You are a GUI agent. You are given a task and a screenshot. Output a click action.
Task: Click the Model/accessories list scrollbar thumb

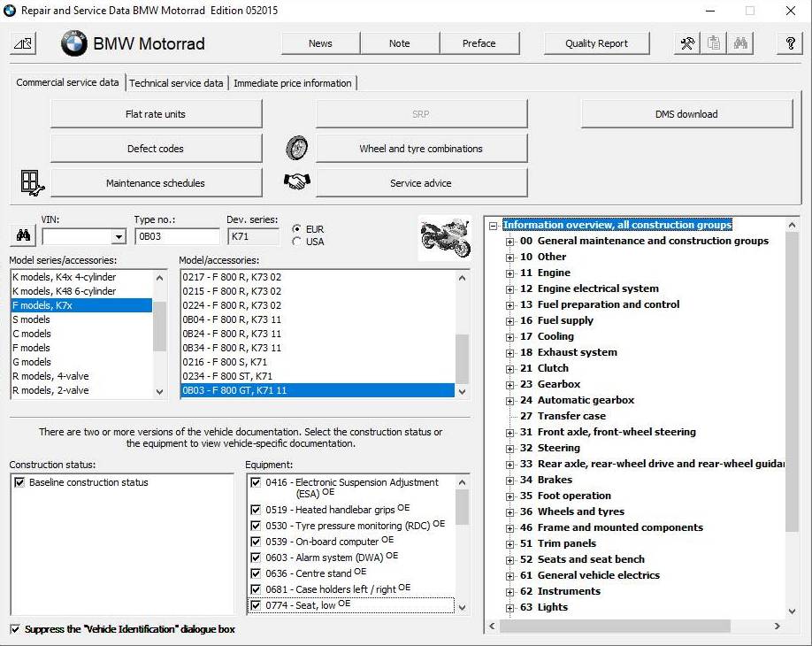pyautogui.click(x=462, y=358)
